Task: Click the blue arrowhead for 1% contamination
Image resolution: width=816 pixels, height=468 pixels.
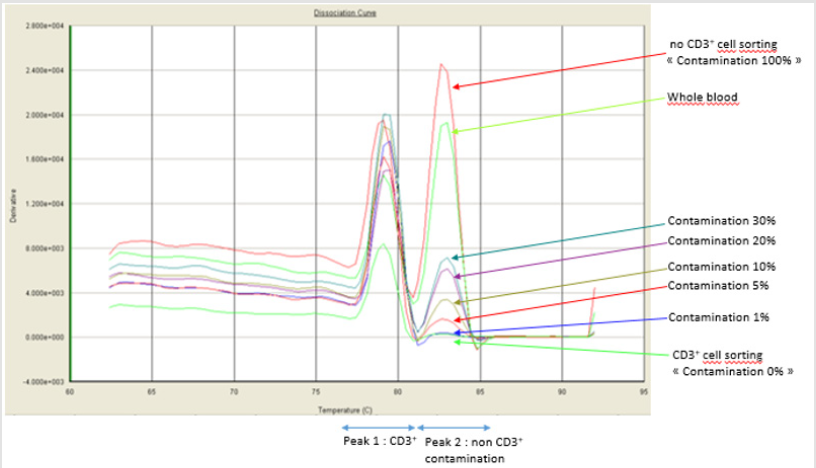Action: click(457, 332)
